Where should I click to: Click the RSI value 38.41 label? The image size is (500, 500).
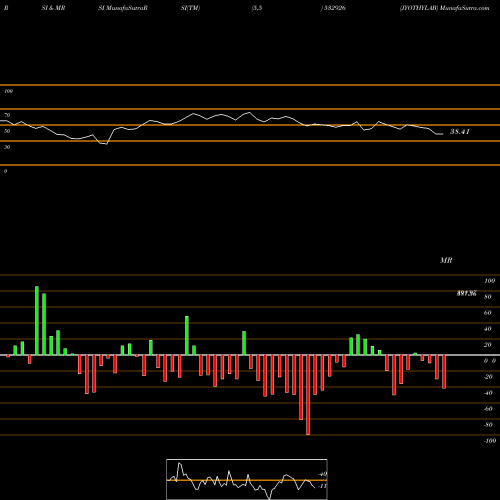click(460, 132)
